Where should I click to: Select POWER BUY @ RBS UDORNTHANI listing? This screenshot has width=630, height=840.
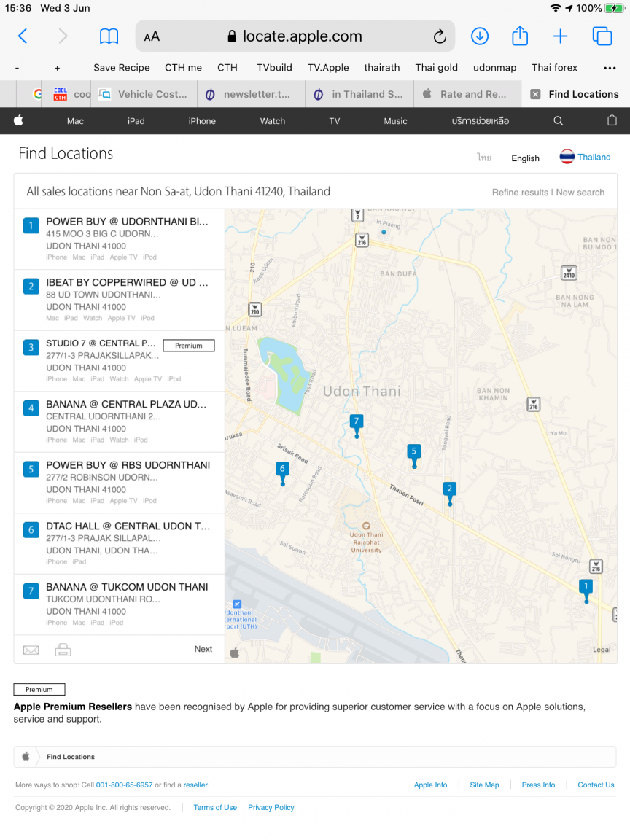tap(120, 483)
